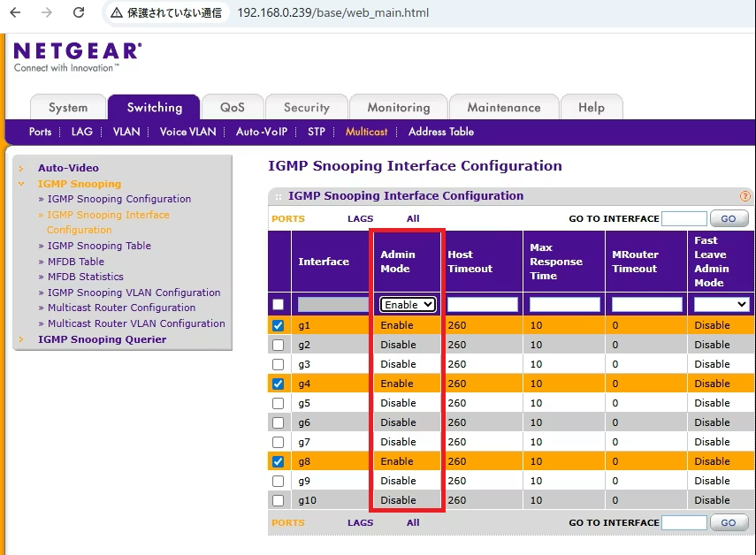
Task: Switch to the Monitoring tab
Action: click(398, 107)
